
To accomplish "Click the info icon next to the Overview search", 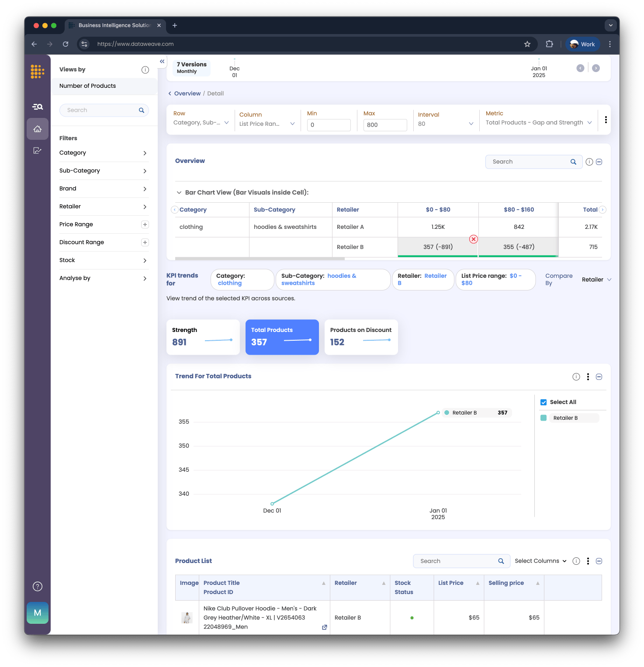I will pos(589,162).
